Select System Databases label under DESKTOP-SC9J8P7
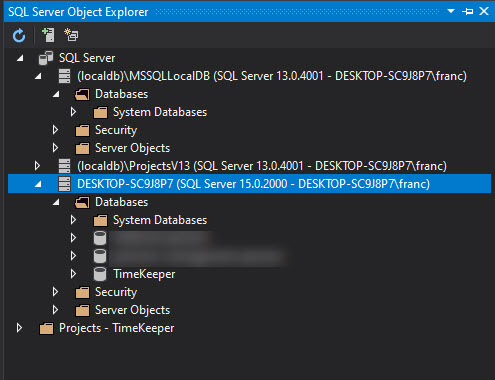Viewport: 495px width, 380px height. click(x=160, y=220)
